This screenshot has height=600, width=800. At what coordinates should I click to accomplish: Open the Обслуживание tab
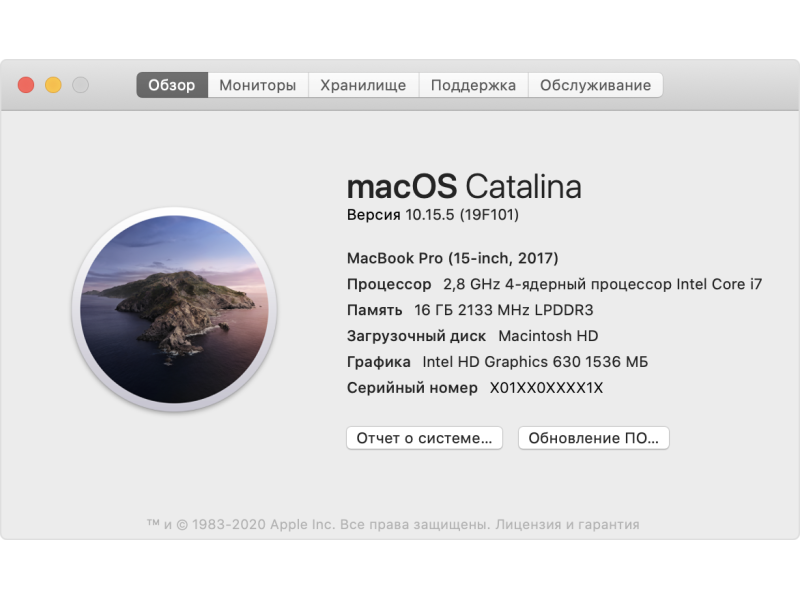595,85
